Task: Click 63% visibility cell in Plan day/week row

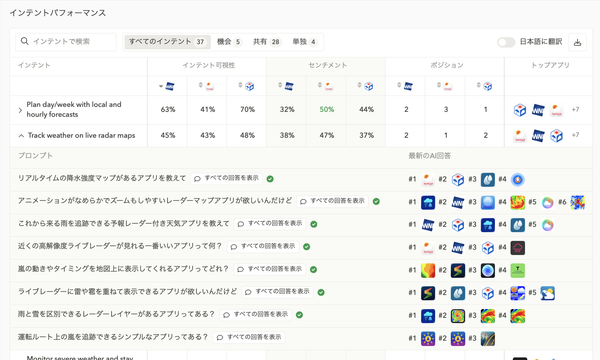Action: [x=168, y=109]
